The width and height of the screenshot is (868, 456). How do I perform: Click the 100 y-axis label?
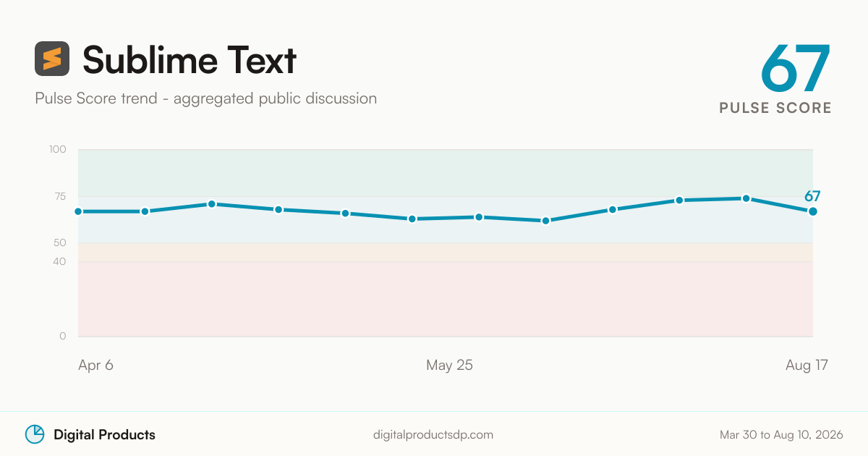click(x=58, y=150)
